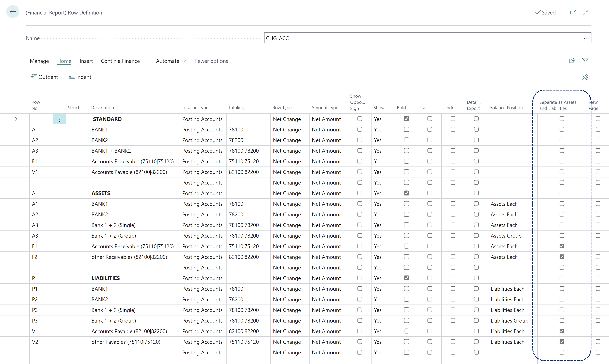Click the BANK1 + BANK2 description cell
609x364 pixels.
point(134,151)
